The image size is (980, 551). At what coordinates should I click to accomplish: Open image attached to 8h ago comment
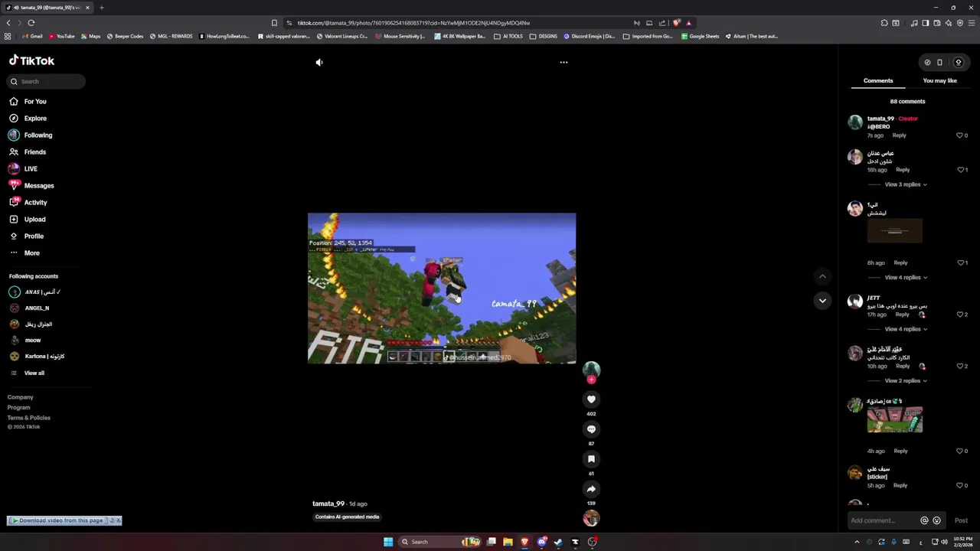894,230
